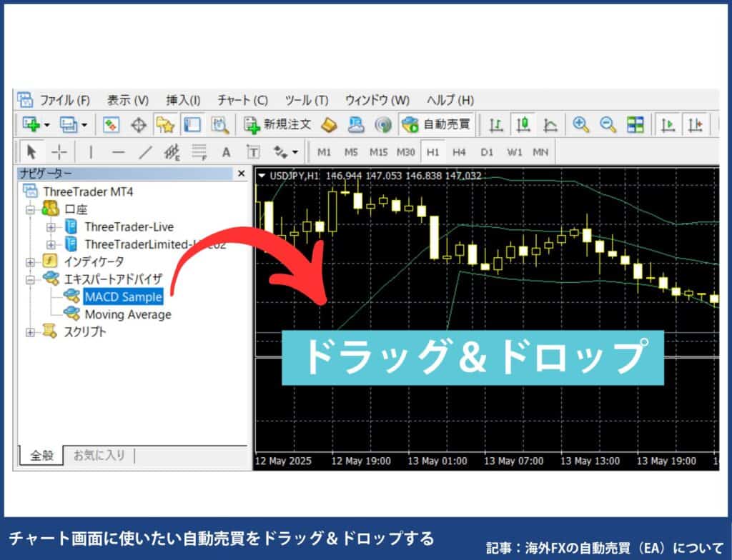This screenshot has width=732, height=560.
Task: Toggle the Navigator panel star-folder icon
Action: [x=165, y=125]
